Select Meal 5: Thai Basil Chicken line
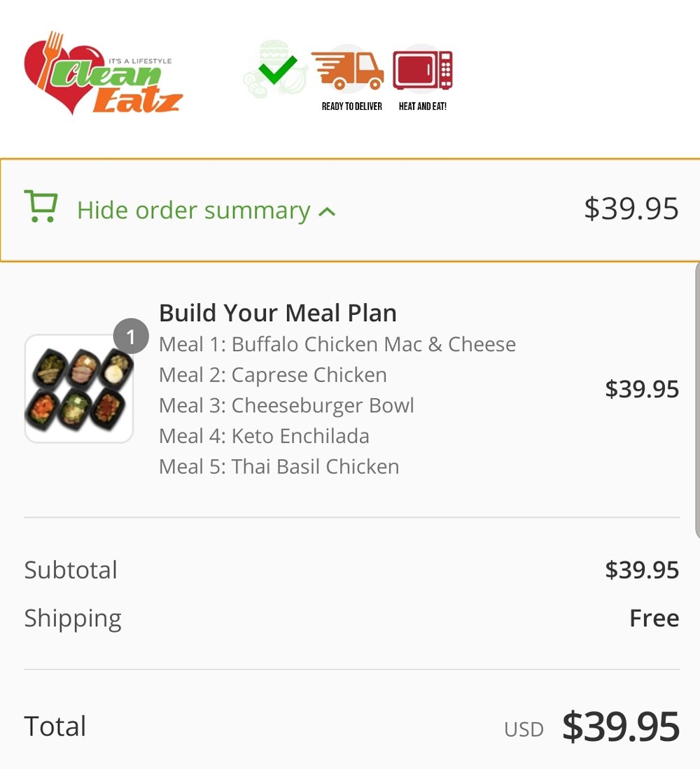 click(279, 466)
